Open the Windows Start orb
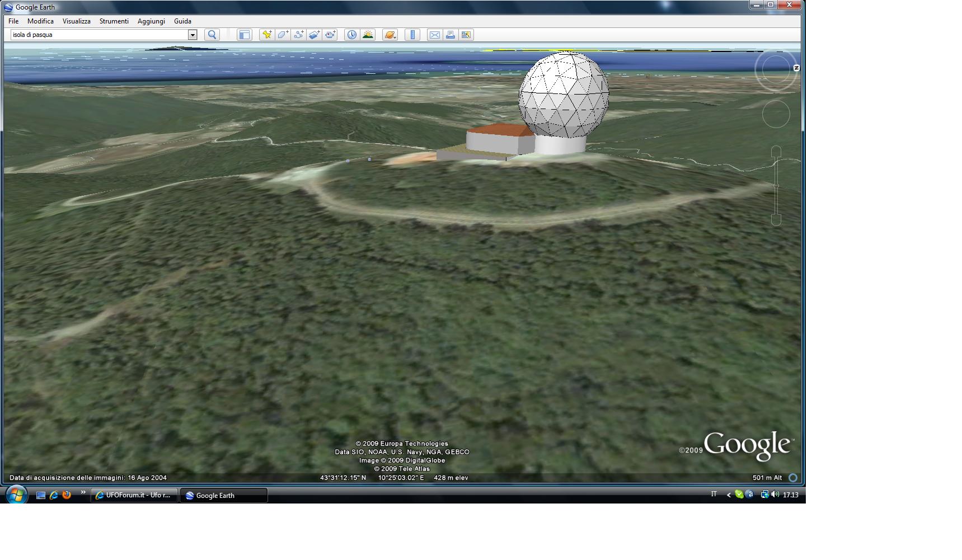This screenshot has width=962, height=560. 16,495
